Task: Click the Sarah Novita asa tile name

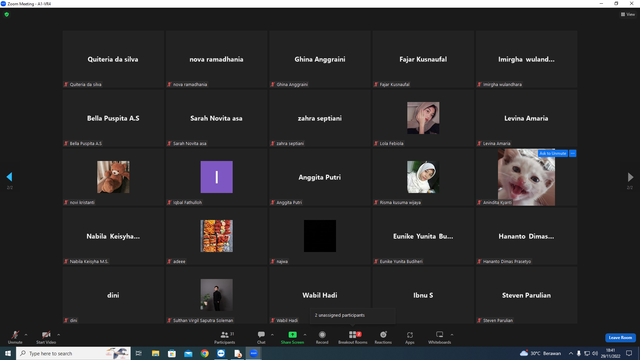Action: click(216, 118)
